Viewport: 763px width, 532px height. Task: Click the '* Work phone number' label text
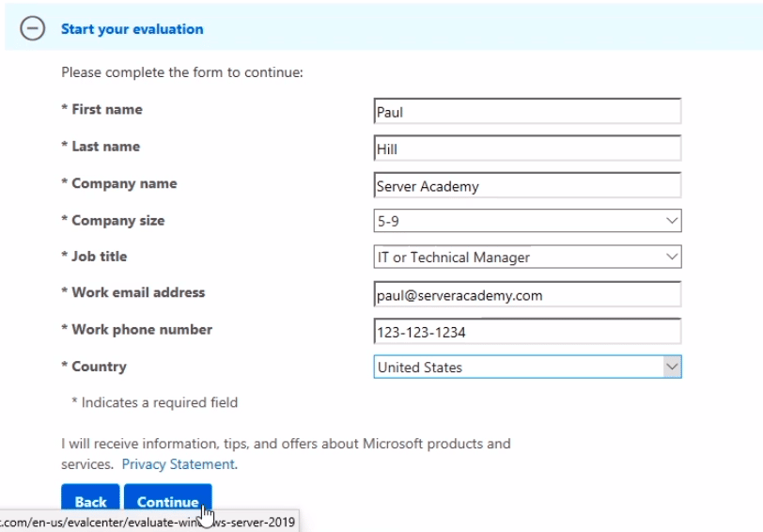point(136,330)
